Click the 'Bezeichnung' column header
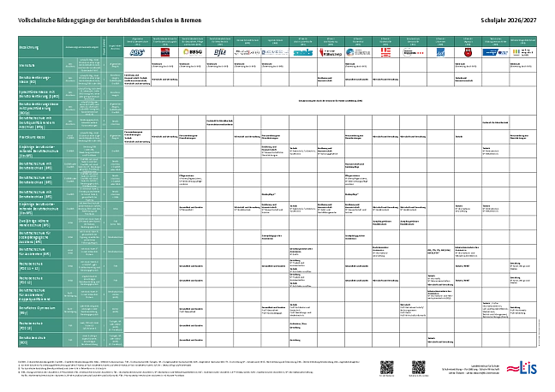This screenshot has height=392, width=555. 29,47
